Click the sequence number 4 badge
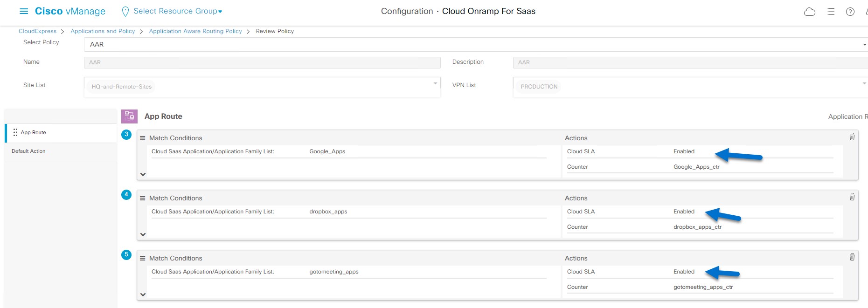Image resolution: width=868 pixels, height=308 pixels. tap(126, 195)
